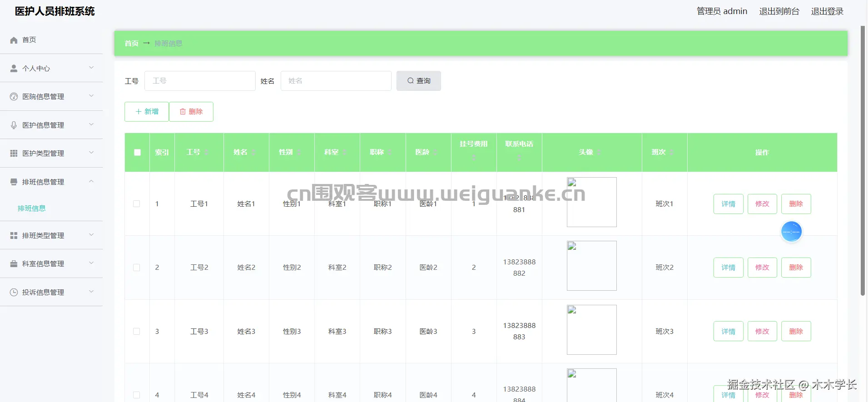Expand 科室信息管理 menu chevron
This screenshot has width=868, height=402.
(x=91, y=263)
